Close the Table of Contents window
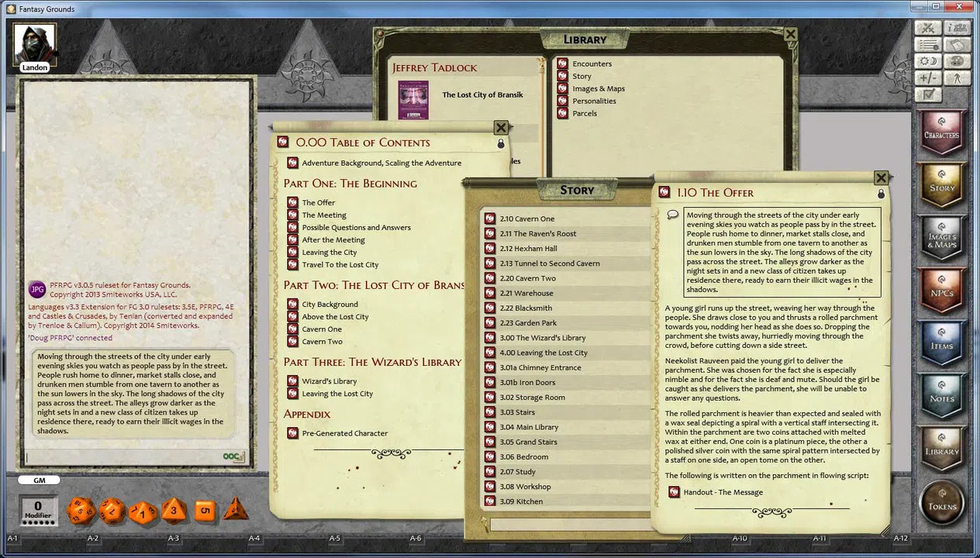This screenshot has height=558, width=980. [x=502, y=128]
